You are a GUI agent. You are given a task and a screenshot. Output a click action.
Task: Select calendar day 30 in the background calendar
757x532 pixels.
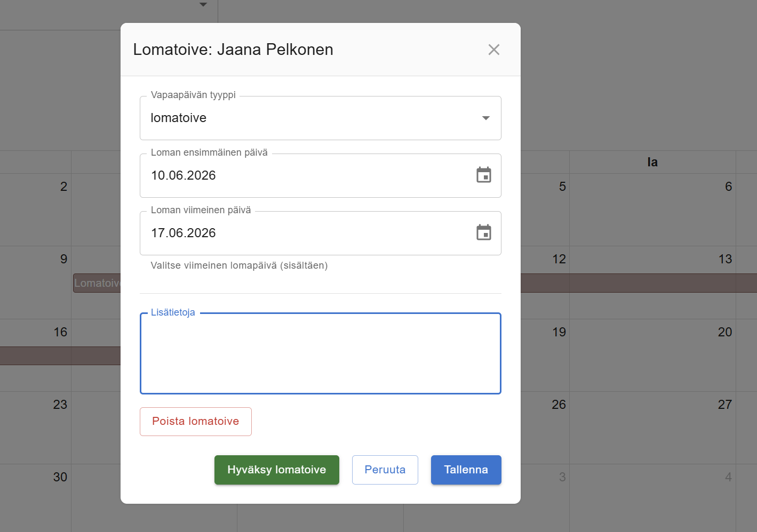[60, 477]
